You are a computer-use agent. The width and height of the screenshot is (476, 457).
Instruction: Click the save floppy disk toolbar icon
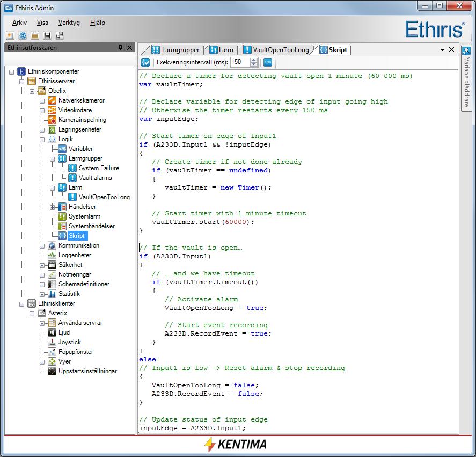click(47, 35)
